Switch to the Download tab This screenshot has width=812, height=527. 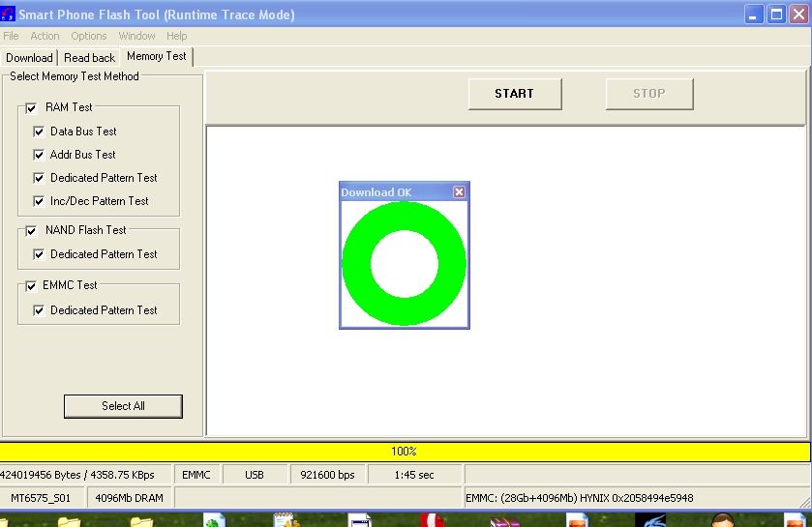(x=29, y=58)
